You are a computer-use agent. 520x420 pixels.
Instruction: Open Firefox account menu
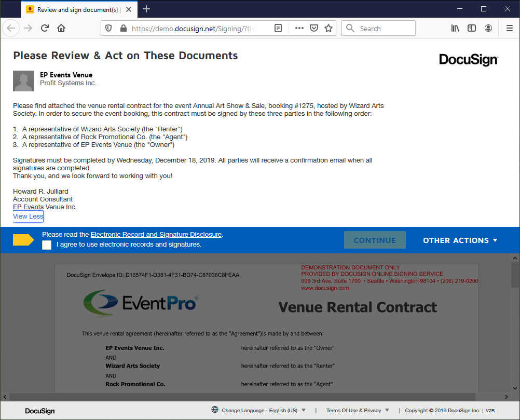pos(488,28)
